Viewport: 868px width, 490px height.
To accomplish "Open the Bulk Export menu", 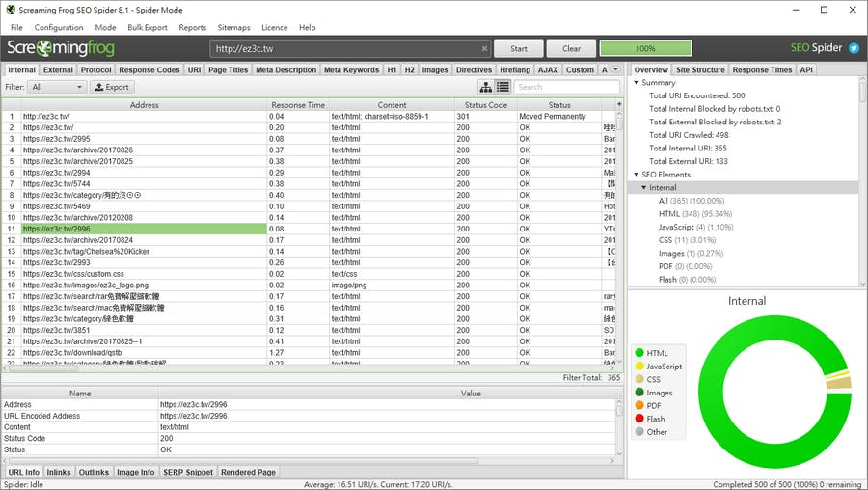I will [147, 28].
